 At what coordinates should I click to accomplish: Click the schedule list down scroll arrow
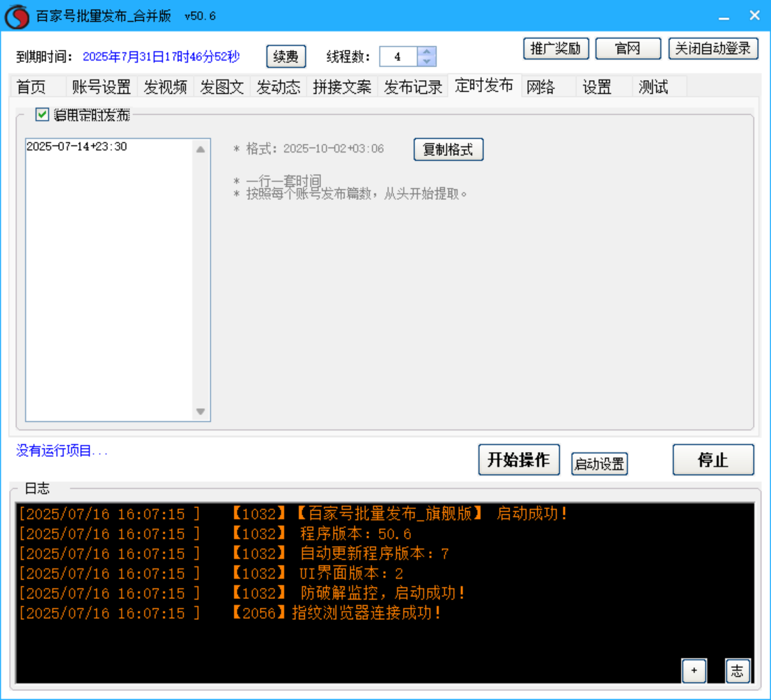pos(201,412)
